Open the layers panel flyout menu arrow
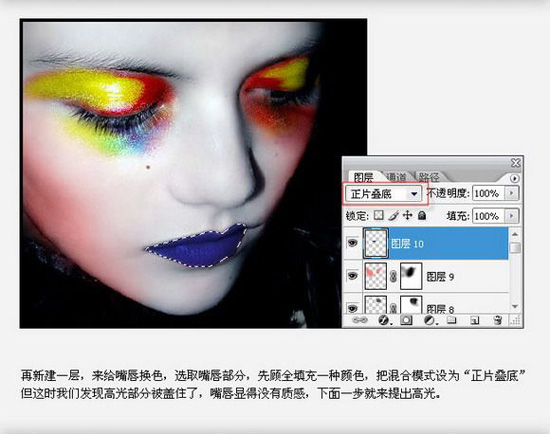 click(x=515, y=178)
